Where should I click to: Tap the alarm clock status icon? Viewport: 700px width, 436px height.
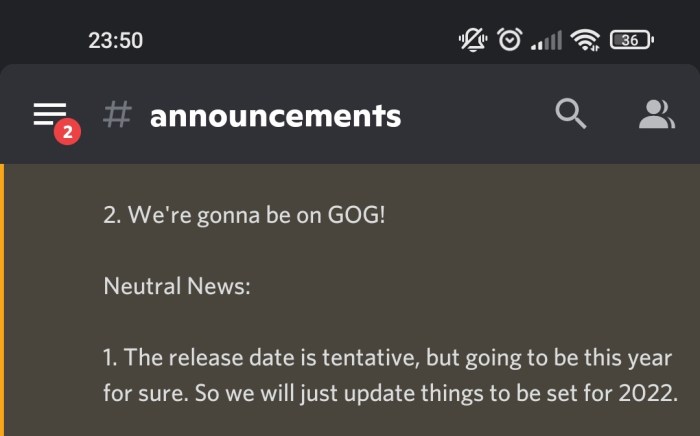[510, 40]
